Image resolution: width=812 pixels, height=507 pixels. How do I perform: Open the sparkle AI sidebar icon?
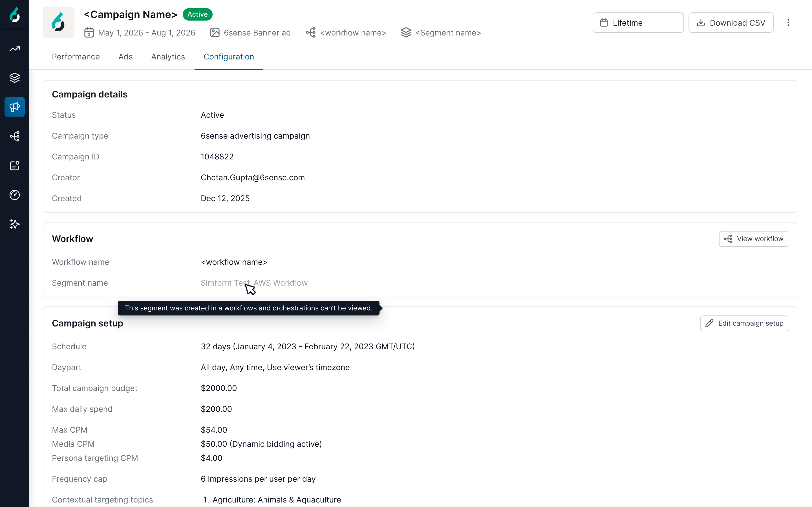(x=14, y=224)
